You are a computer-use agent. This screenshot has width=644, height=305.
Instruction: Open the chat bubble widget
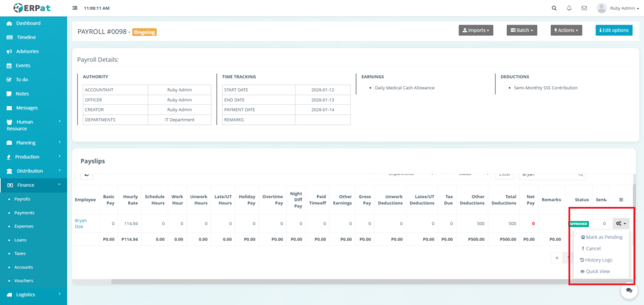click(628, 291)
